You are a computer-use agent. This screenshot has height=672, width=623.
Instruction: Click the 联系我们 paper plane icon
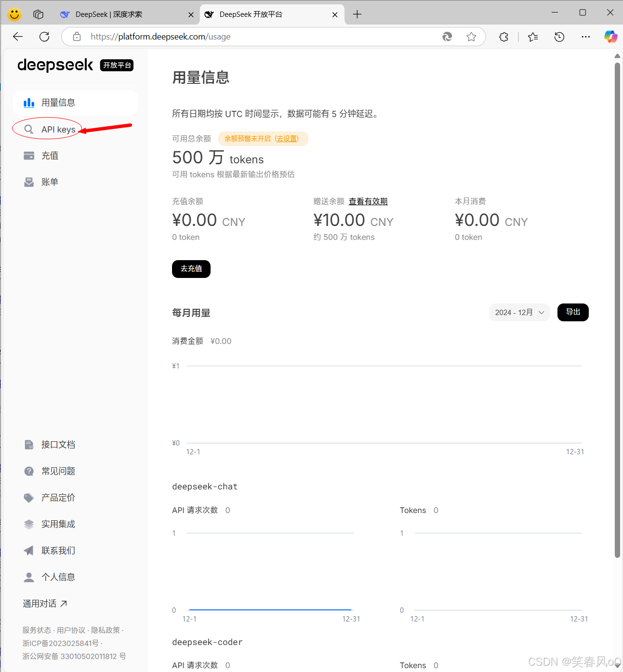(x=29, y=551)
